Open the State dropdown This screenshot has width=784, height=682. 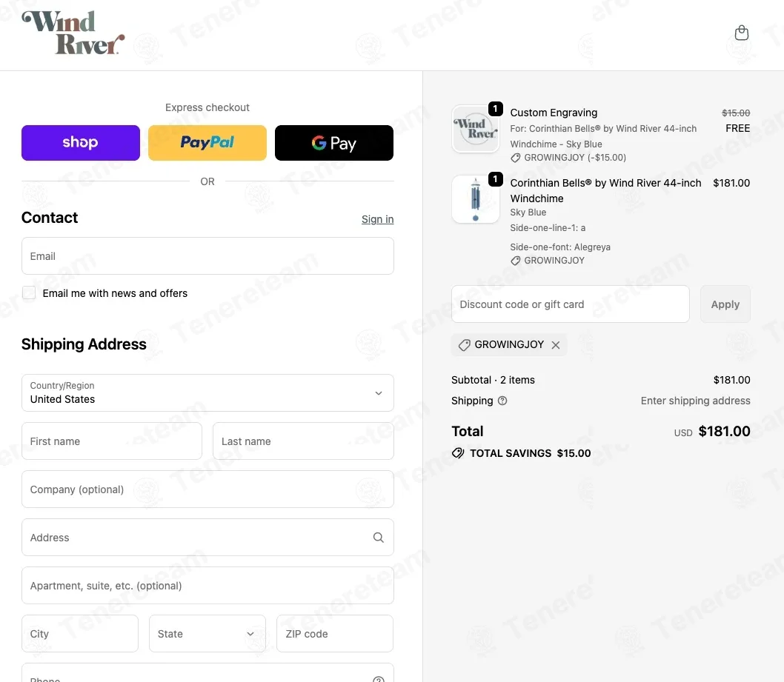207,634
